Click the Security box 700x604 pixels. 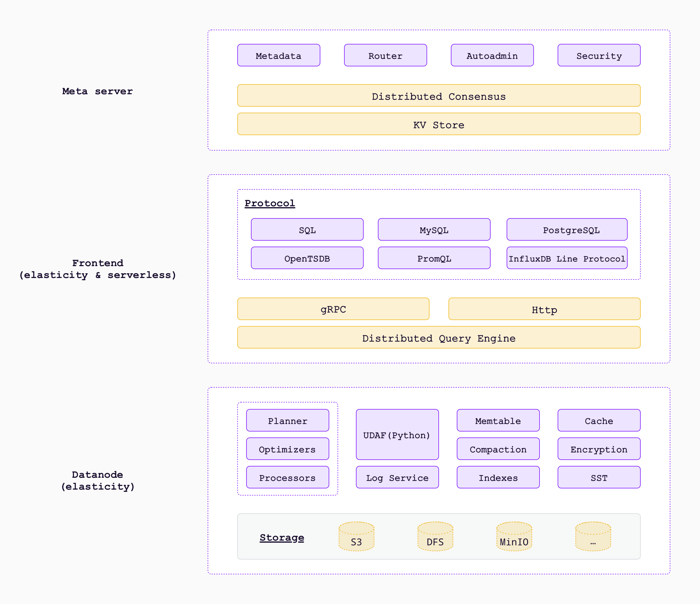pos(599,55)
